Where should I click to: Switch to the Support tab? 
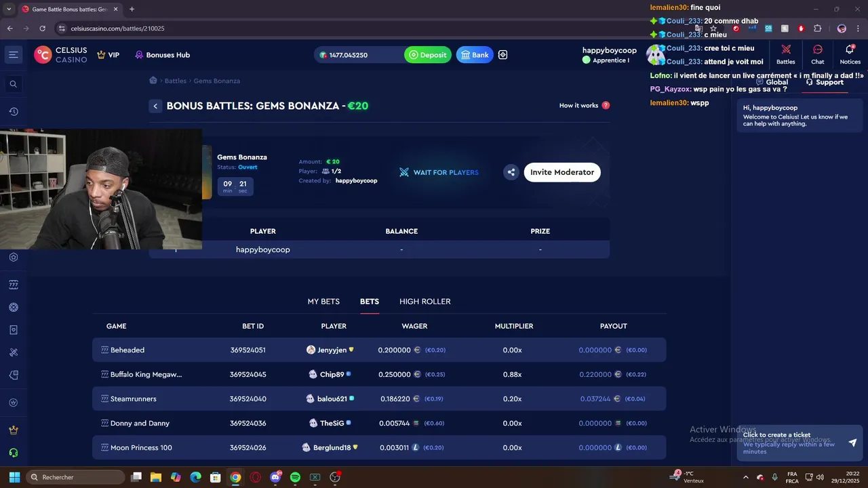pyautogui.click(x=825, y=82)
